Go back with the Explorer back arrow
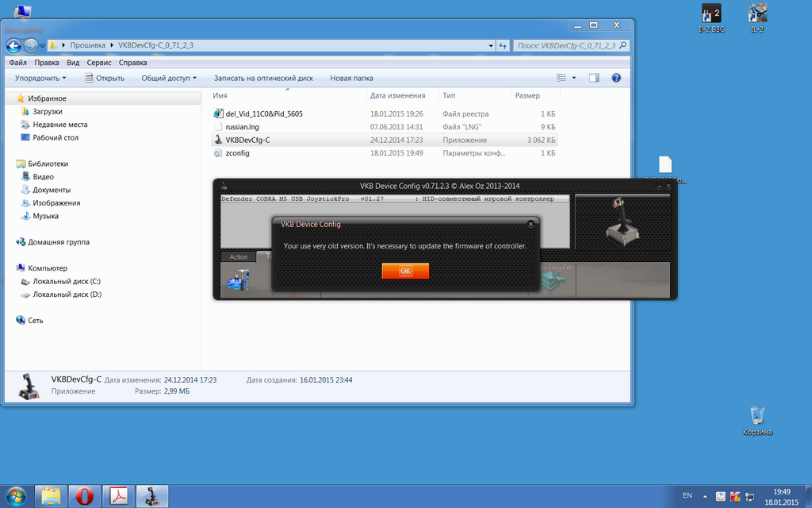The image size is (812, 508). [x=13, y=45]
